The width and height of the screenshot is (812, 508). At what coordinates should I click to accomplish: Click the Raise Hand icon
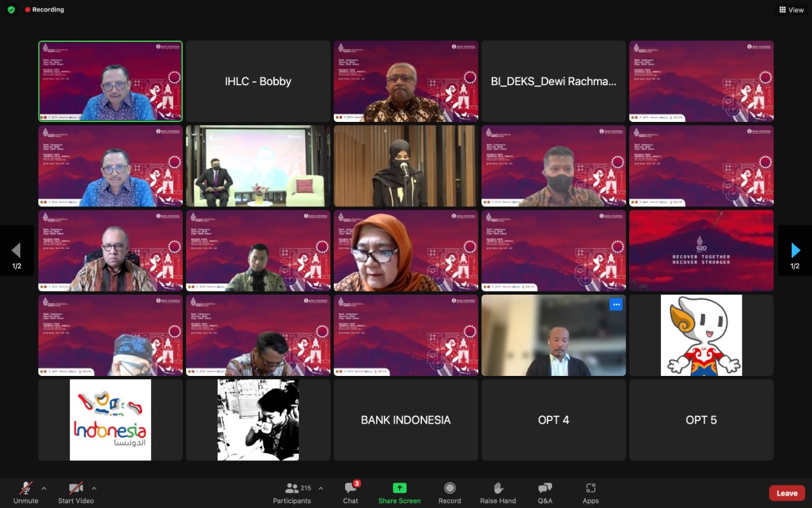(498, 488)
